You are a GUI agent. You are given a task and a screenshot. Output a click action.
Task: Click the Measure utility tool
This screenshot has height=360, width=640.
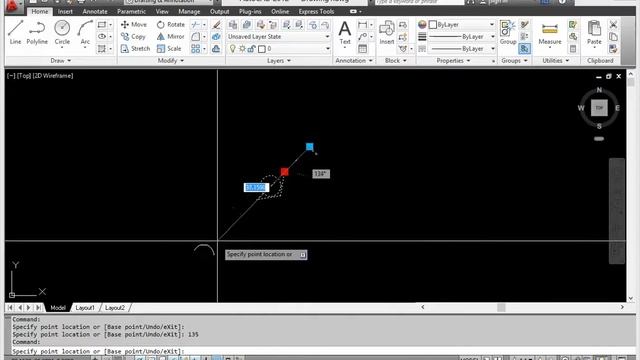[550, 33]
